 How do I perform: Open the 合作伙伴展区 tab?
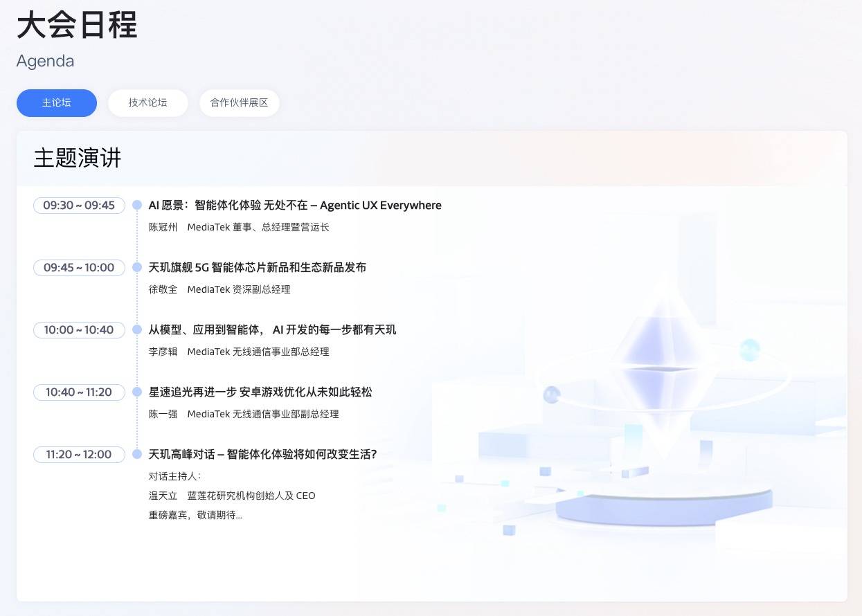(239, 102)
